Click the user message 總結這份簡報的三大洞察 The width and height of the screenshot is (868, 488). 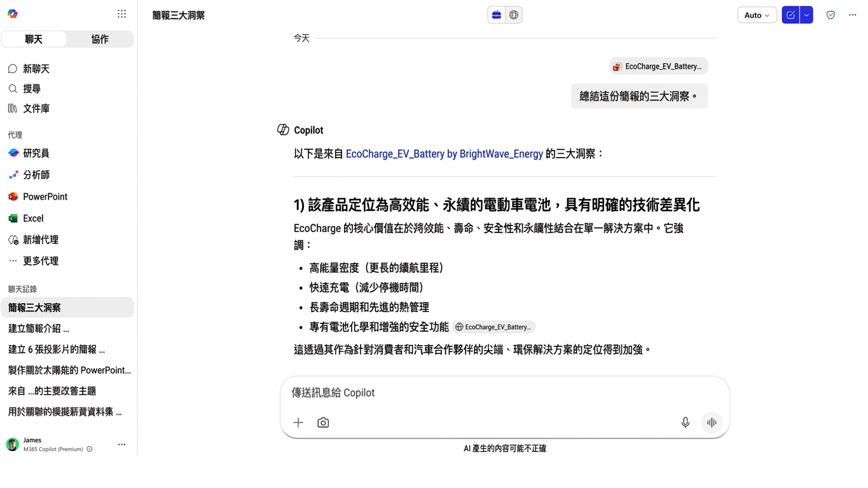click(639, 97)
